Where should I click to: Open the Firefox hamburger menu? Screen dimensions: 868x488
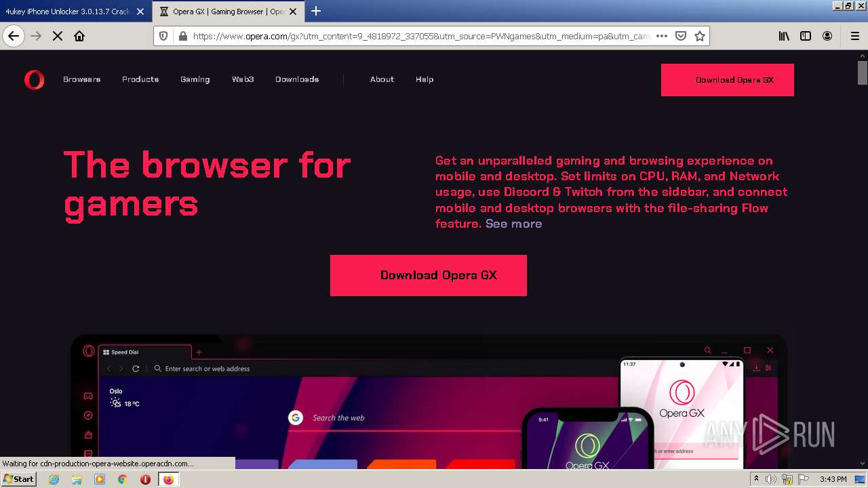[x=854, y=36]
